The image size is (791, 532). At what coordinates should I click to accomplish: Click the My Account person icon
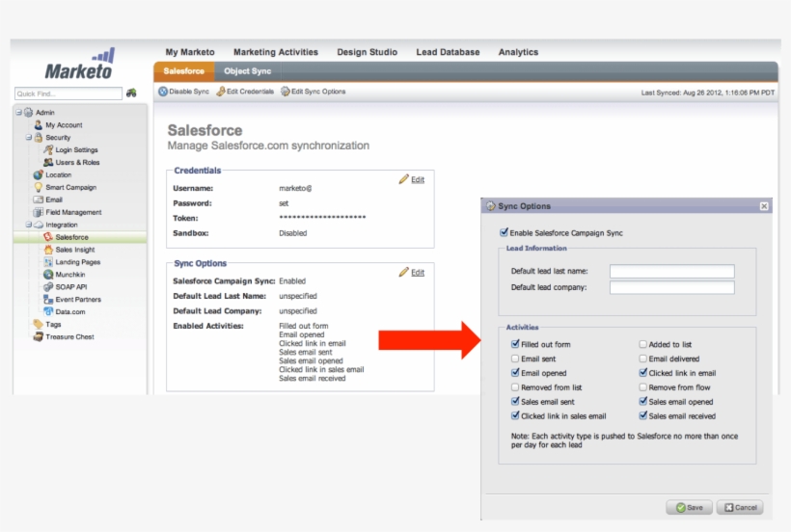point(39,125)
